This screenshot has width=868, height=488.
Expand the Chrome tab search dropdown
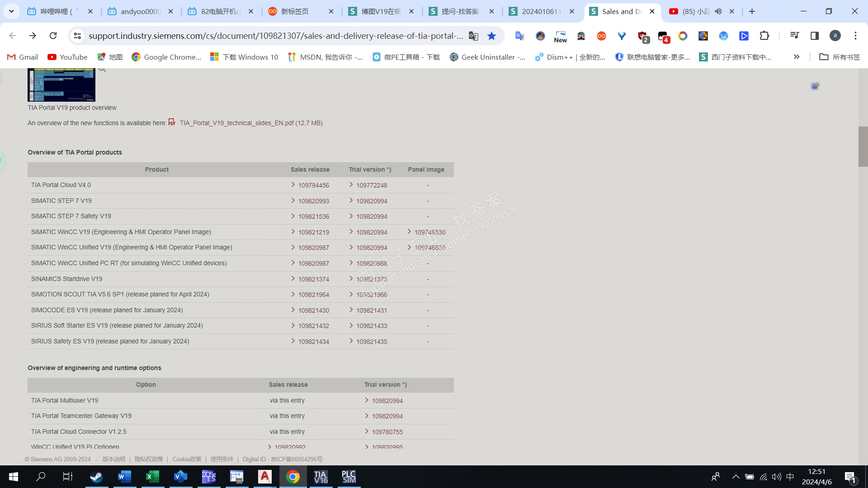point(11,11)
